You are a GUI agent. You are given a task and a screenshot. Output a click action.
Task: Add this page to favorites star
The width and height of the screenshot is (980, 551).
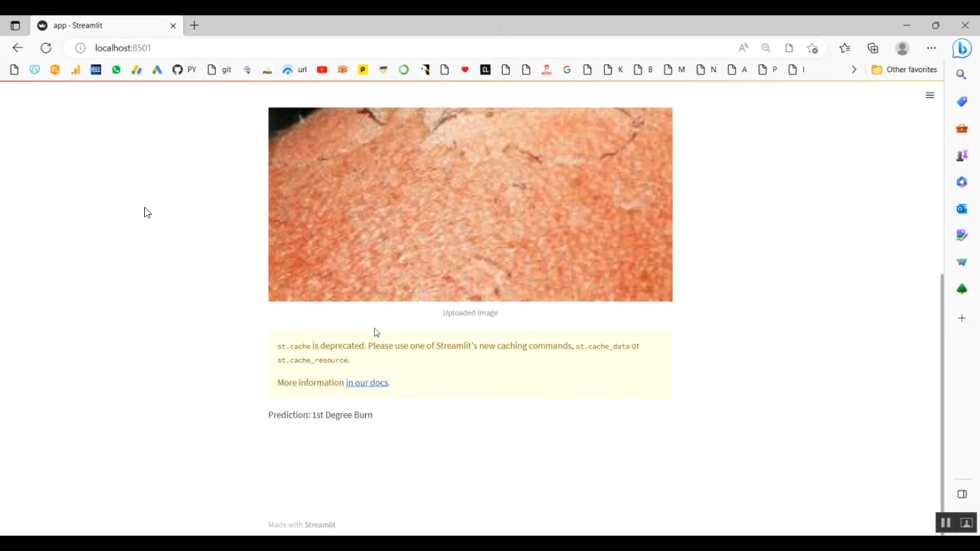tap(812, 48)
